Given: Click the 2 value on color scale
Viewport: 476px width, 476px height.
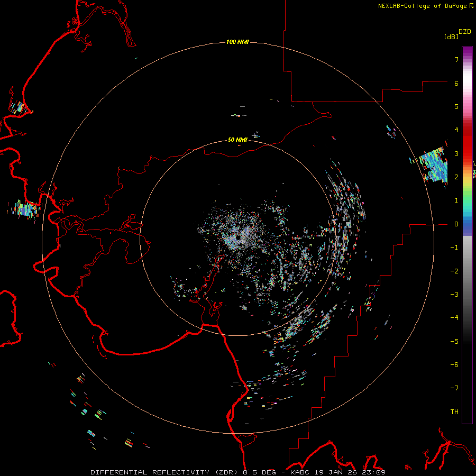Looking at the screenshot, I should tap(456, 177).
